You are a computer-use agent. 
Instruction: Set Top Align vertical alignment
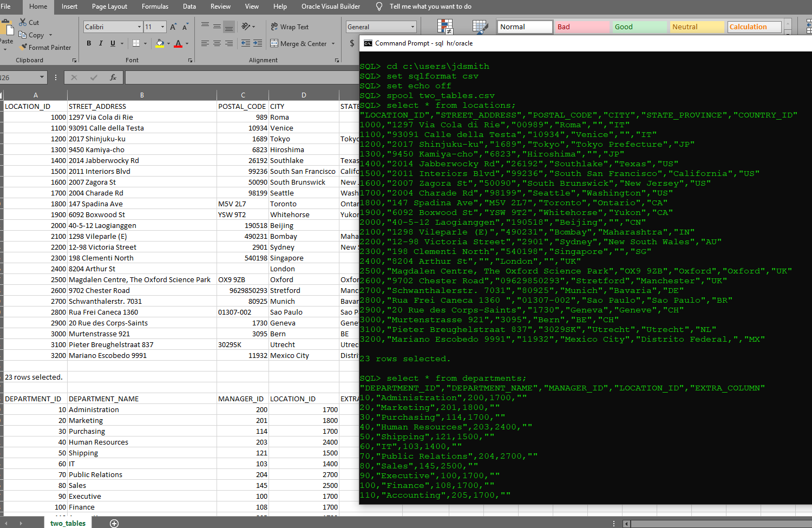coord(205,26)
